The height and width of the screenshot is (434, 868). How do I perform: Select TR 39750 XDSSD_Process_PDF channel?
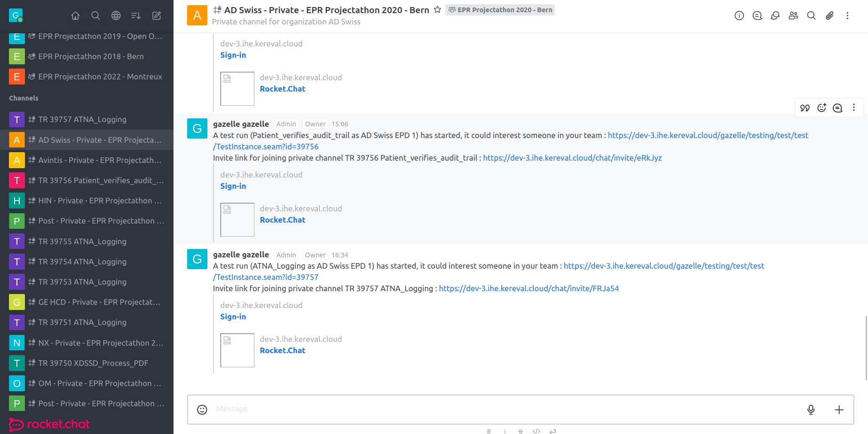(93, 363)
